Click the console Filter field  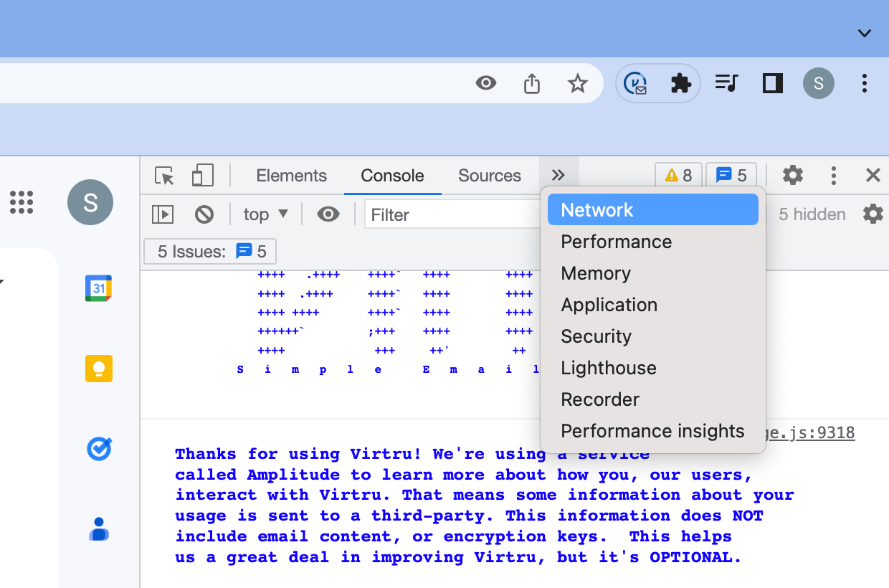(453, 214)
